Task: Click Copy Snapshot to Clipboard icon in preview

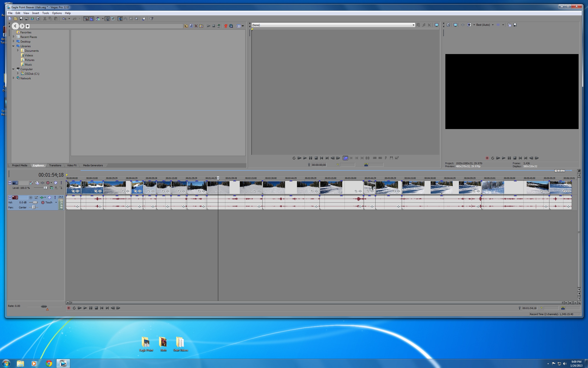Action: (x=509, y=25)
